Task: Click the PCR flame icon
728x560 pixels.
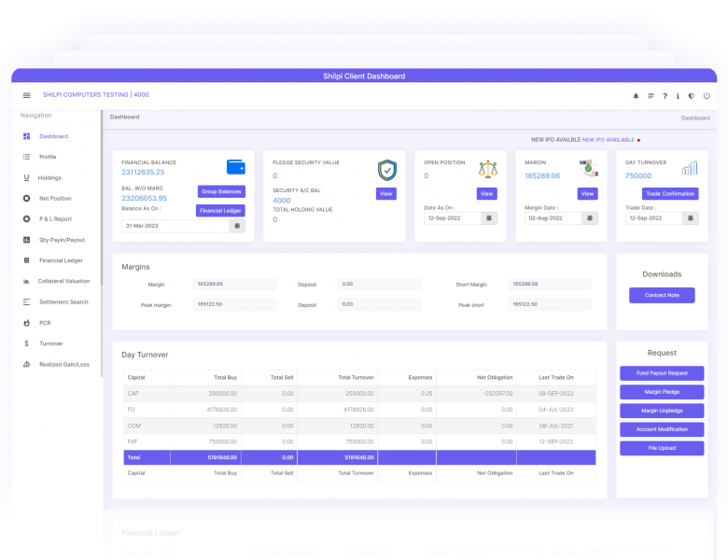Action: 26,323
